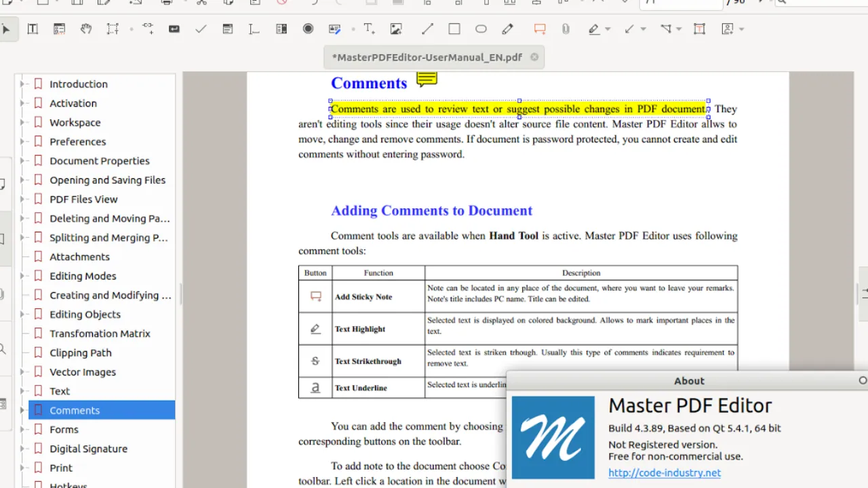Insert a Check Box form field

[201, 29]
